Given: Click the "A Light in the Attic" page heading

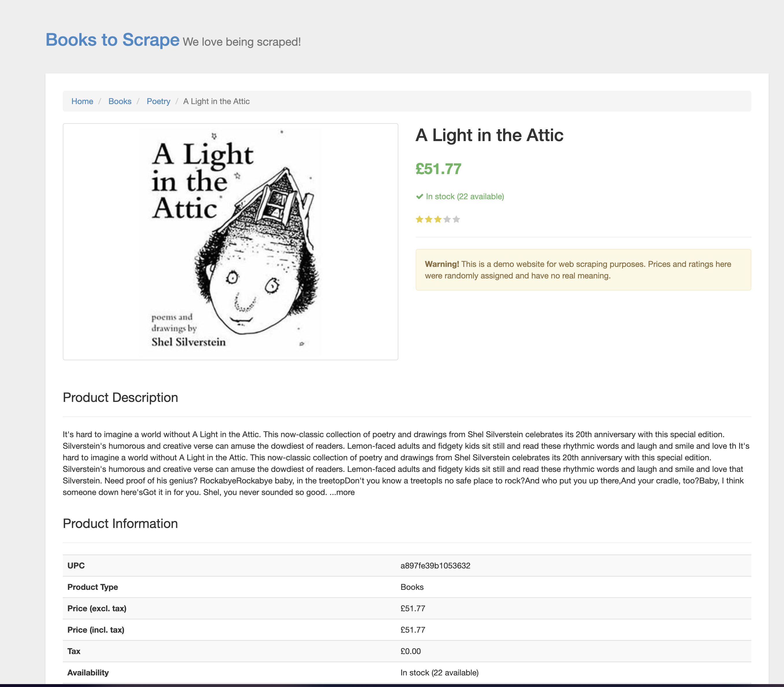Looking at the screenshot, I should point(489,135).
